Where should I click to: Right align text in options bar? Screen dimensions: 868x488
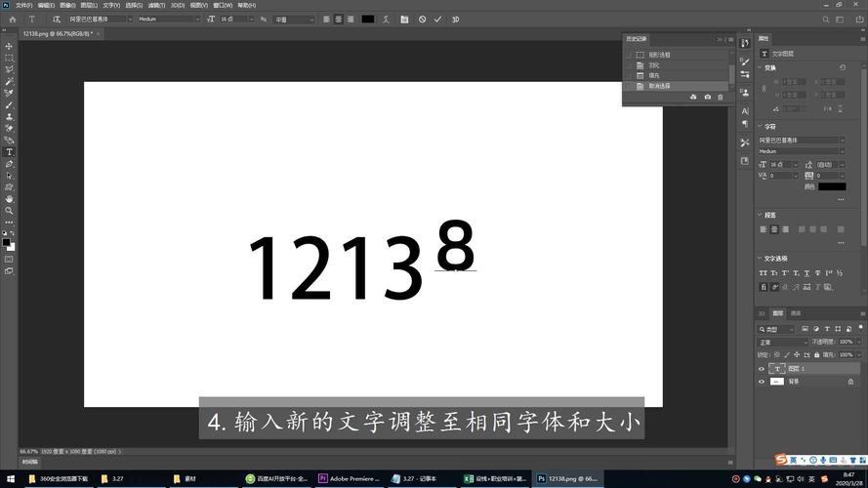pyautogui.click(x=351, y=20)
